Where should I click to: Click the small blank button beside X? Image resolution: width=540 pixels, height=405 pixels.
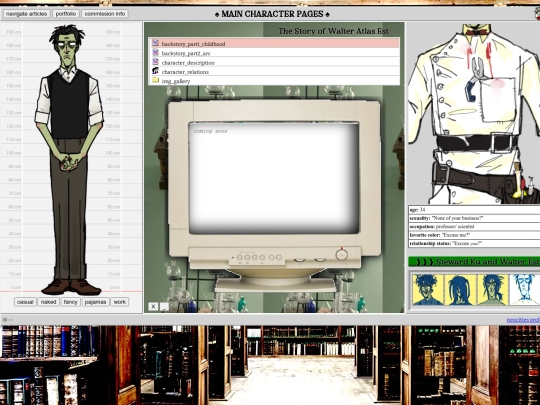164,306
